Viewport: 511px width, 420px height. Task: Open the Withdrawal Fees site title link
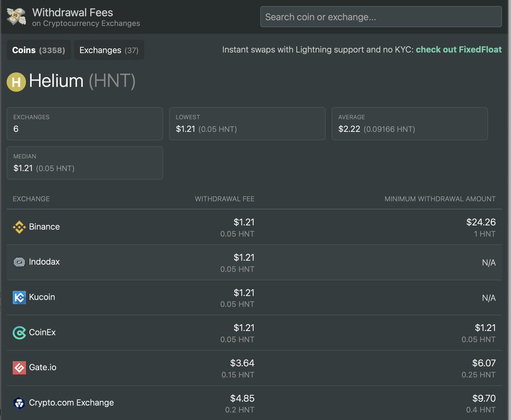click(73, 13)
